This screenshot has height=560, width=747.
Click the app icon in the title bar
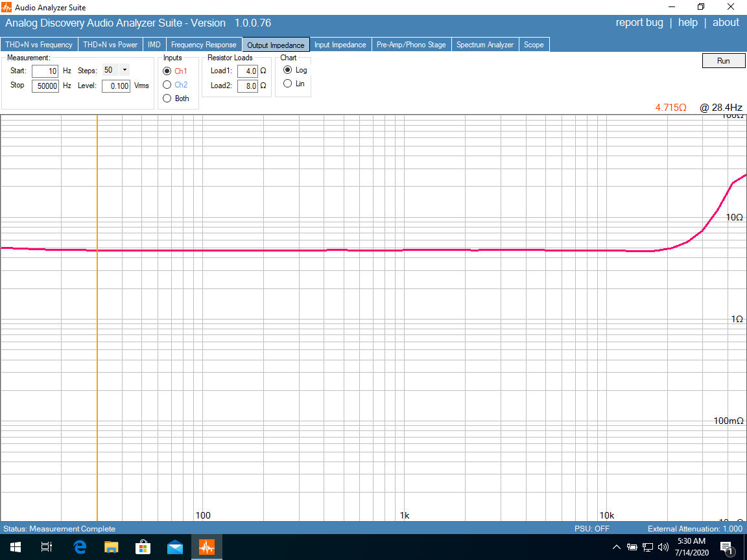(x=6, y=7)
